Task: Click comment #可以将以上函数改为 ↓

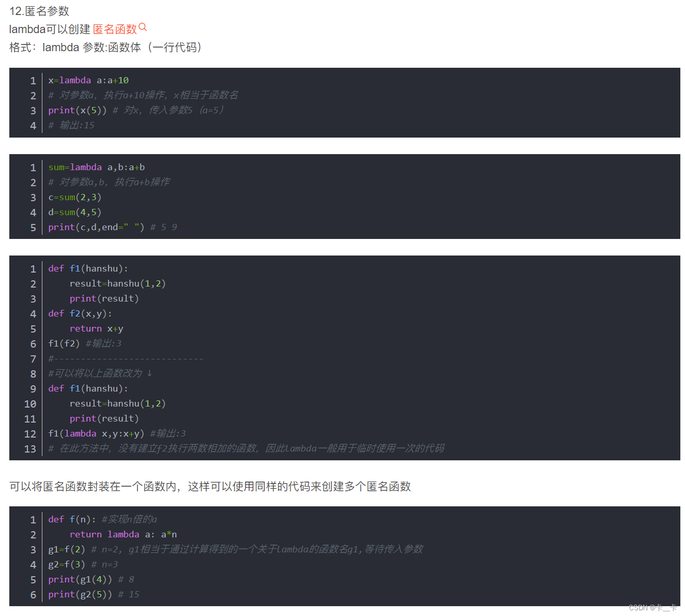Action: tap(100, 373)
